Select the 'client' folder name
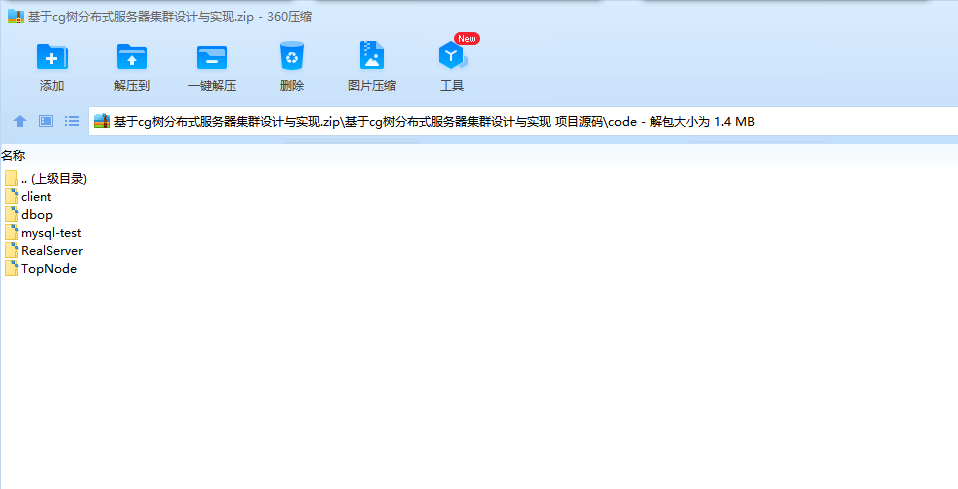The width and height of the screenshot is (958, 489). coord(36,196)
